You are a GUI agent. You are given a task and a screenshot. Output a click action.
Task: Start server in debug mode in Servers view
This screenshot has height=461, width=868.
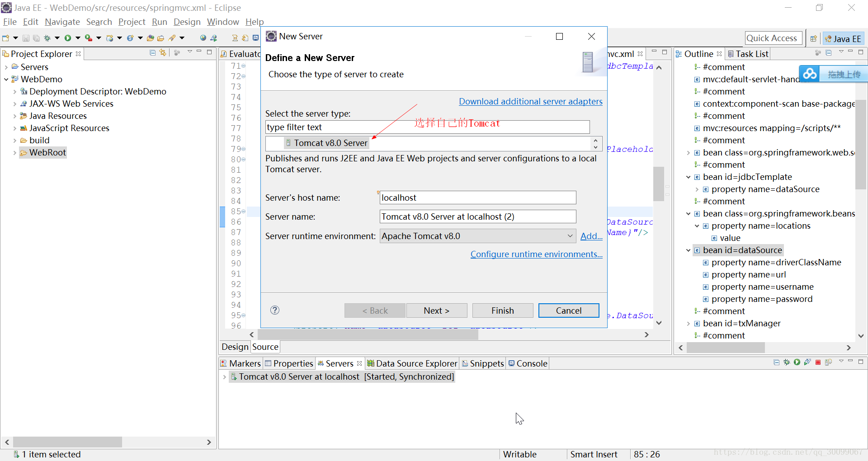click(787, 362)
